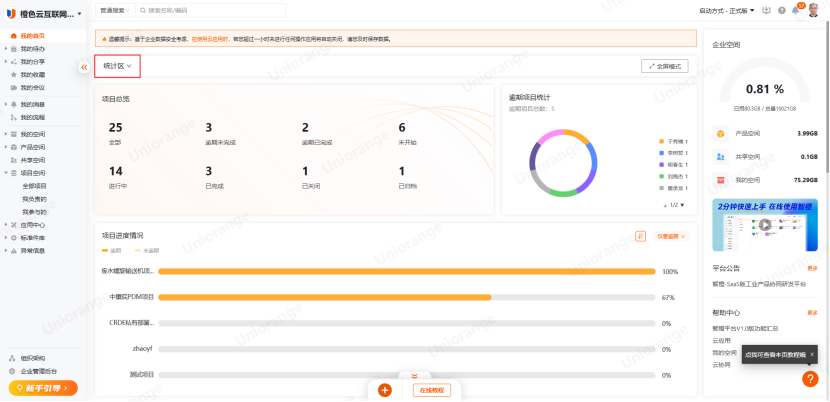Select 全部项目 under 项目空间
This screenshot has width=830, height=402.
click(x=34, y=186)
